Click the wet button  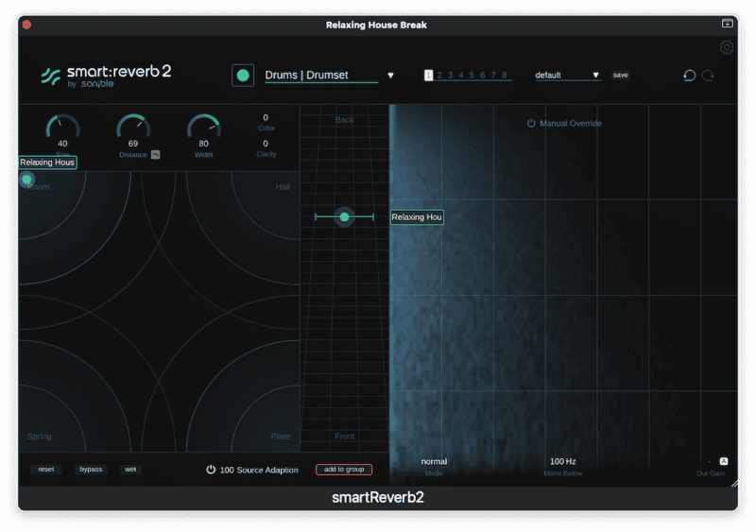coord(130,470)
